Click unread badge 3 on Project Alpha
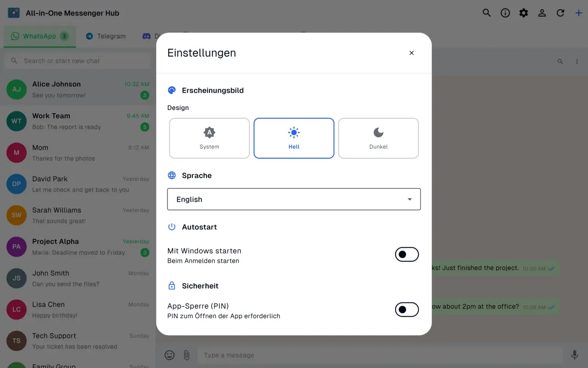588x368 pixels. [145, 253]
